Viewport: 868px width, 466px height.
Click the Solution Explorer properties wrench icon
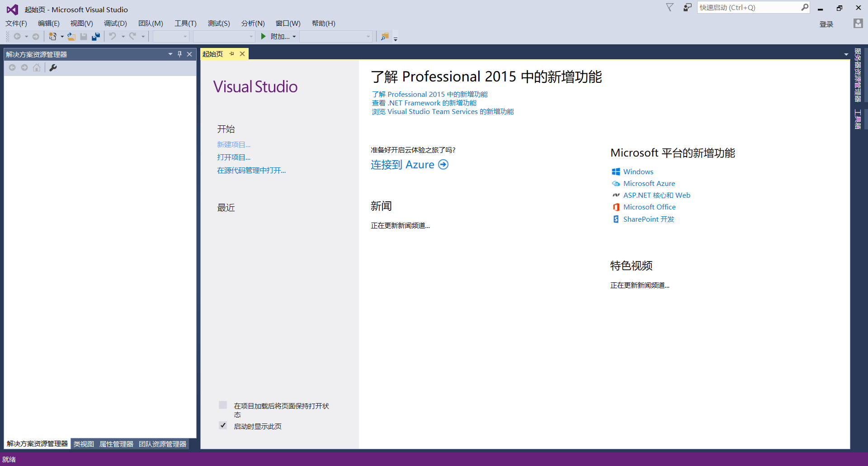(53, 67)
